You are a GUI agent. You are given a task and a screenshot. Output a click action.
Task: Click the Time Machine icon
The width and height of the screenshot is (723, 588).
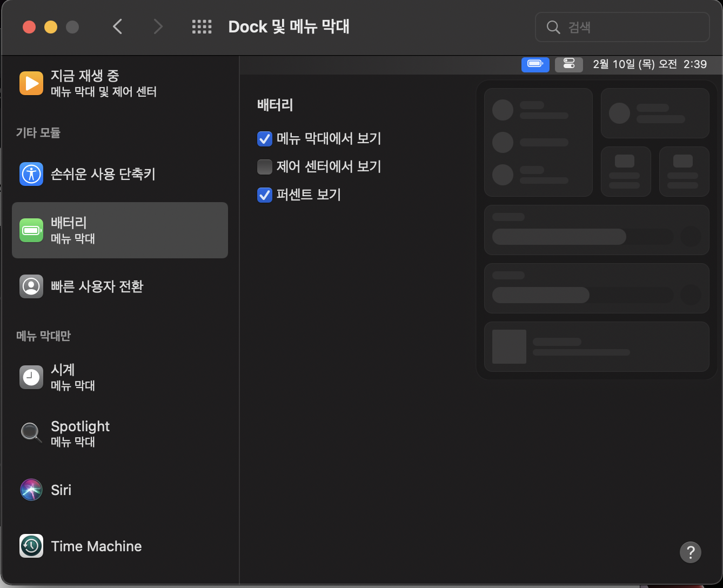pyautogui.click(x=31, y=546)
